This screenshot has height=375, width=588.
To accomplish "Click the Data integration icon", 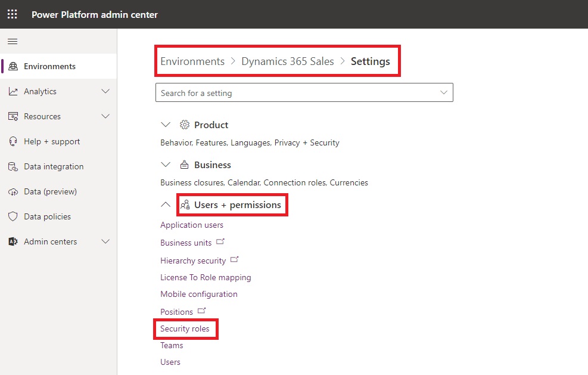I will 13,166.
